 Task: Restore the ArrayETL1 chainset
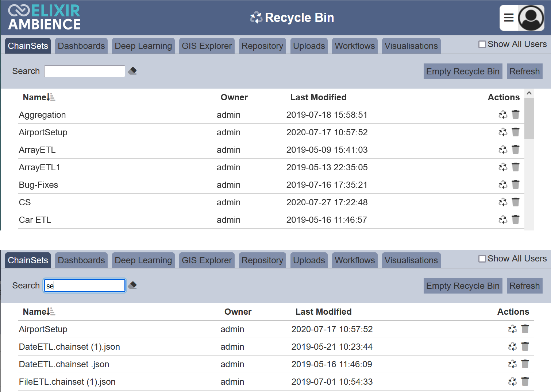pos(503,167)
